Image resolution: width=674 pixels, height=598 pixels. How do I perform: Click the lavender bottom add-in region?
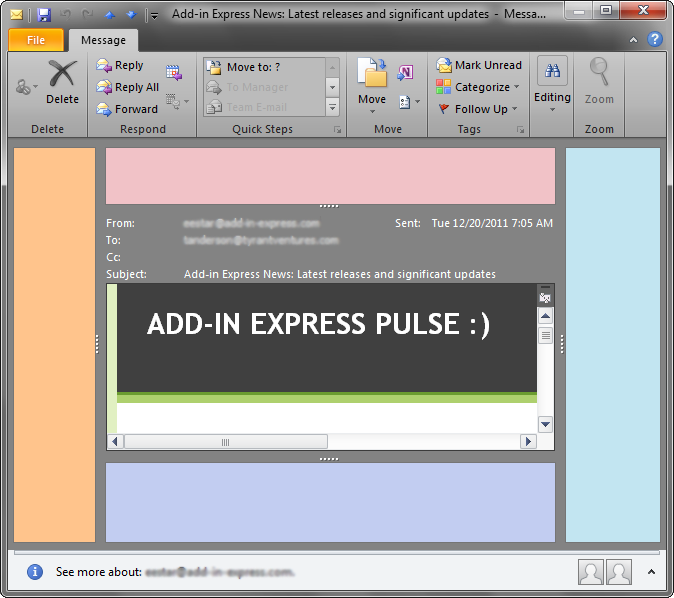tap(330, 502)
